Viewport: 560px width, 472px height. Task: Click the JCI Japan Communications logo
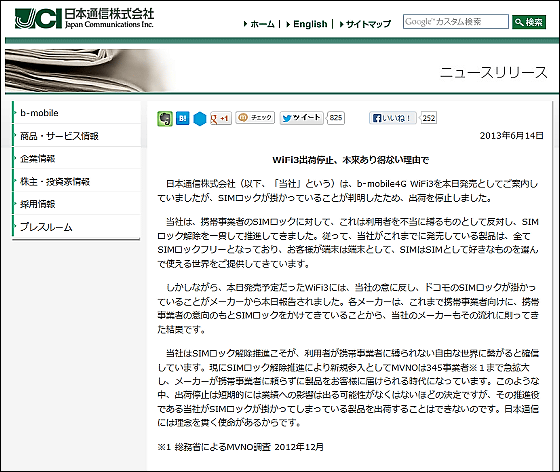84,19
